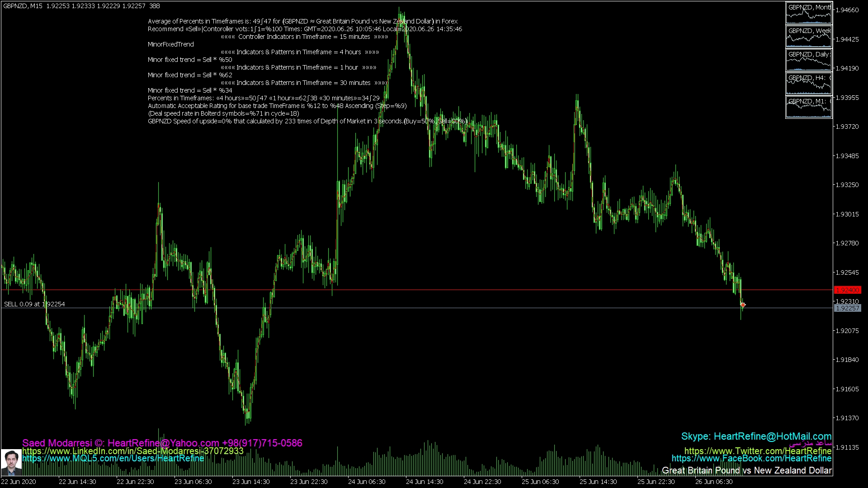Open the GBPNZD M1 mini chart thumbnail
Viewport: 868px width, 488px height.
(x=809, y=107)
